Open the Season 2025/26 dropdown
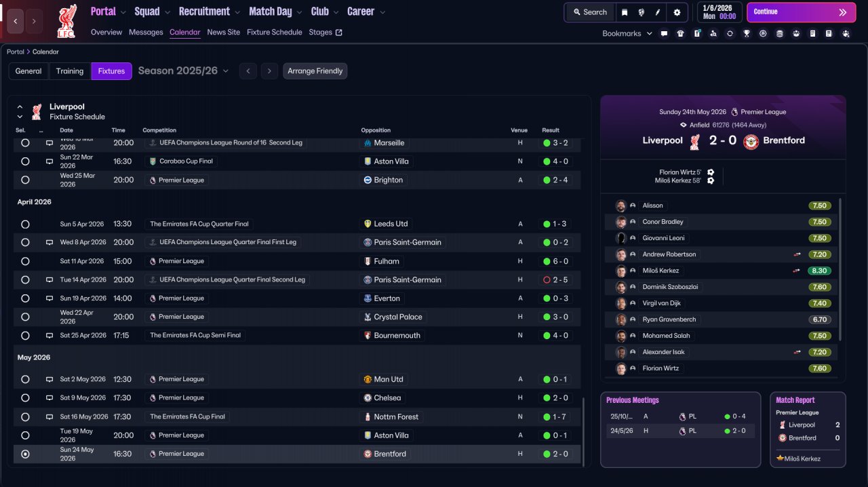Screen dimensions: 868x487 (x=183, y=71)
